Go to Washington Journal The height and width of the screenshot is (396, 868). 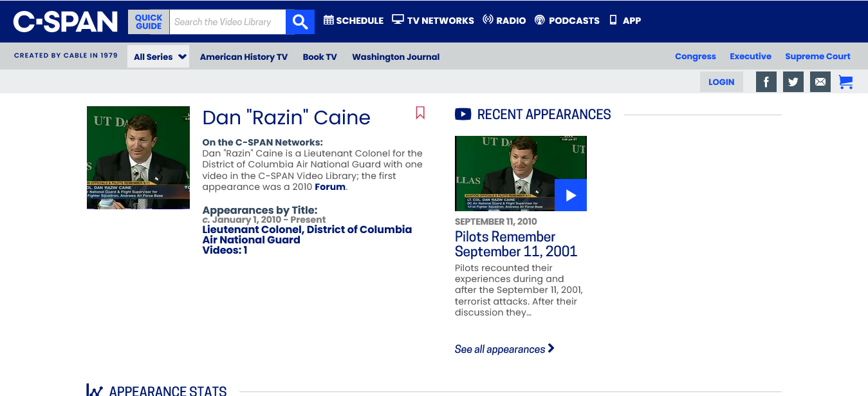click(x=396, y=57)
